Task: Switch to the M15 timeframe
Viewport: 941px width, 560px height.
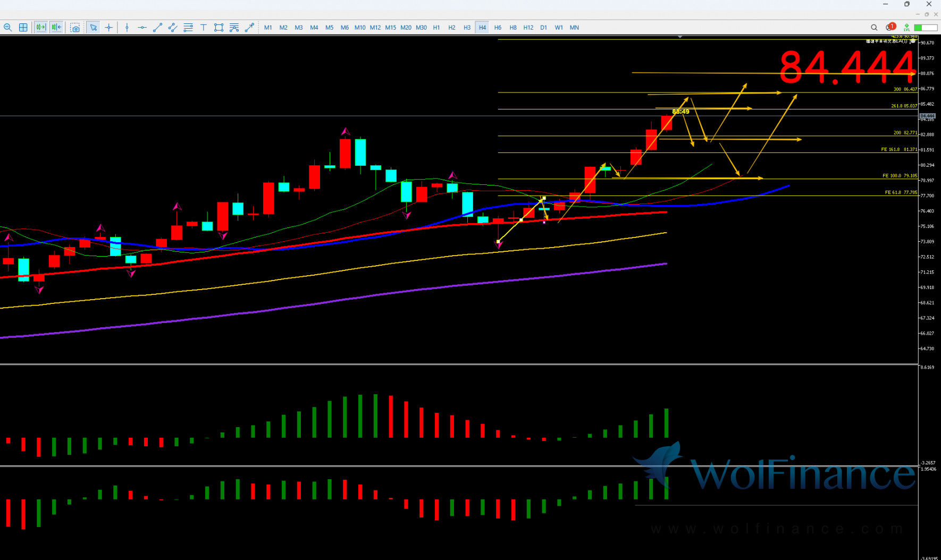Action: coord(390,28)
